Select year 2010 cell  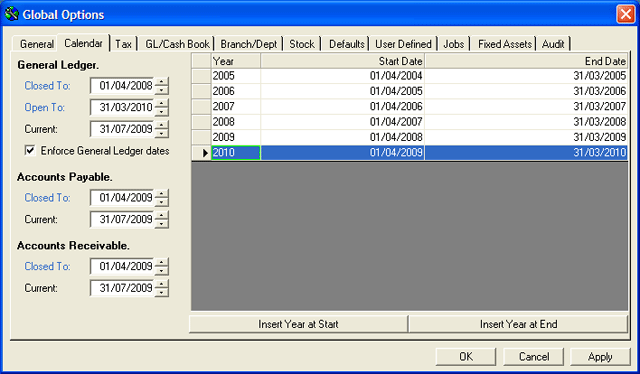(x=236, y=153)
